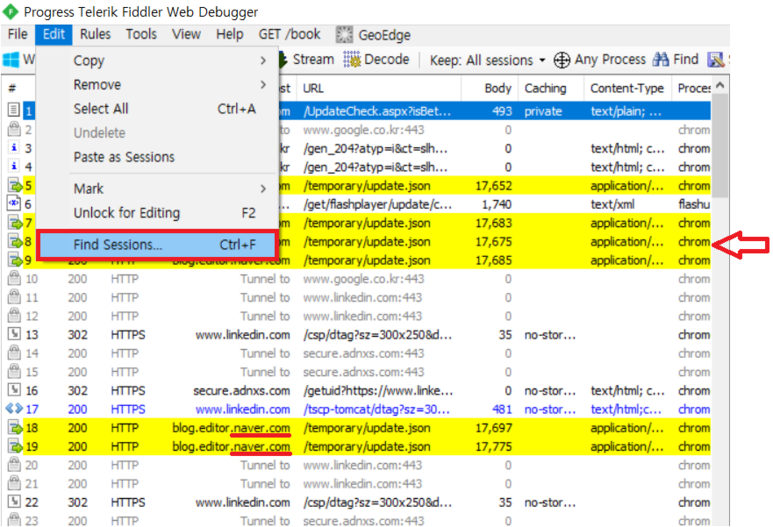Sort by the Content-Type column header
Image resolution: width=773 pixels, height=527 pixels.
pyautogui.click(x=627, y=88)
